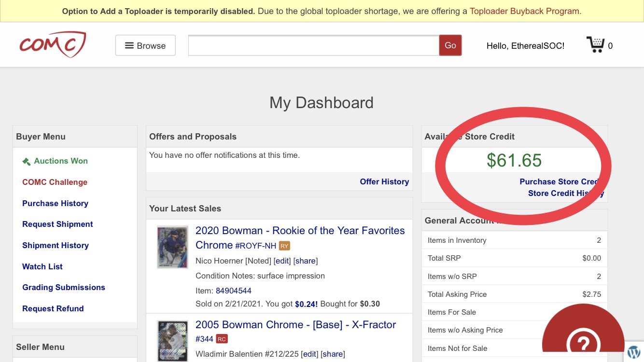Viewport: 644px width, 362px height.
Task: View Offer History
Action: tap(384, 181)
